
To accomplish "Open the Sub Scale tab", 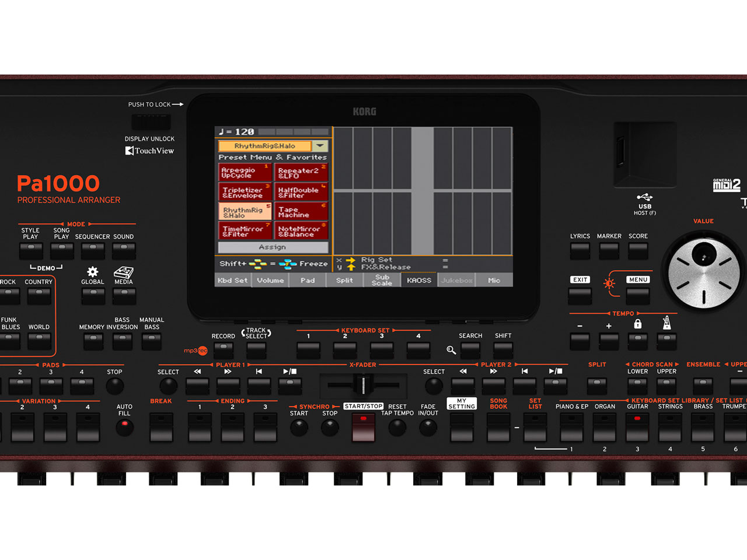I will pos(382,280).
